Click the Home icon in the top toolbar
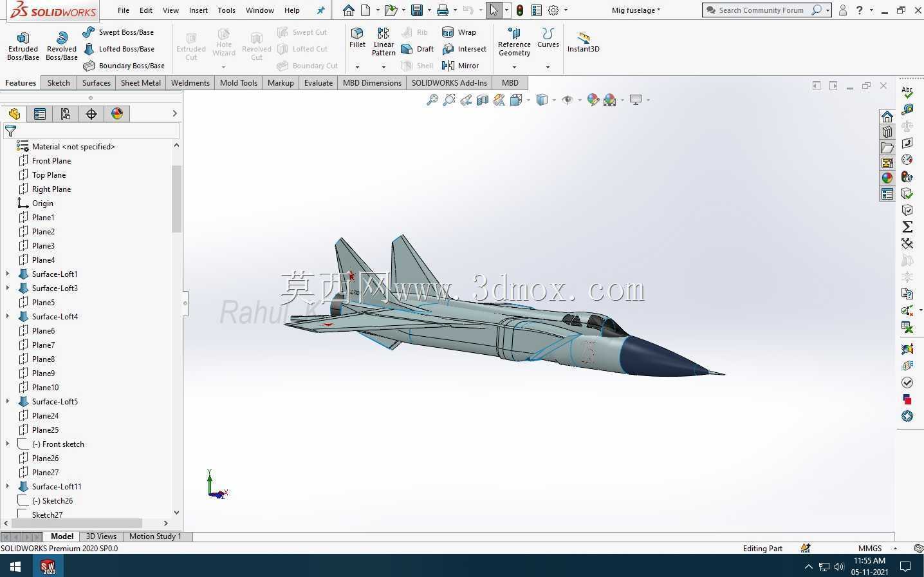924x577 pixels. point(348,10)
